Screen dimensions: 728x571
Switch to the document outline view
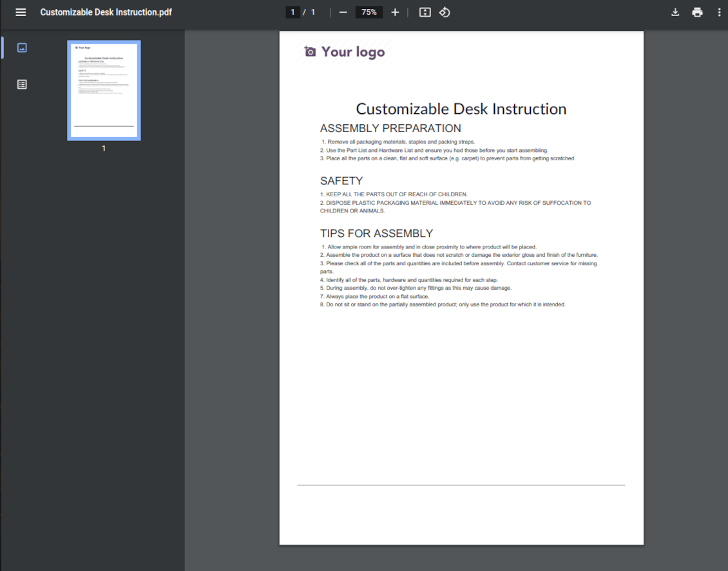22,84
